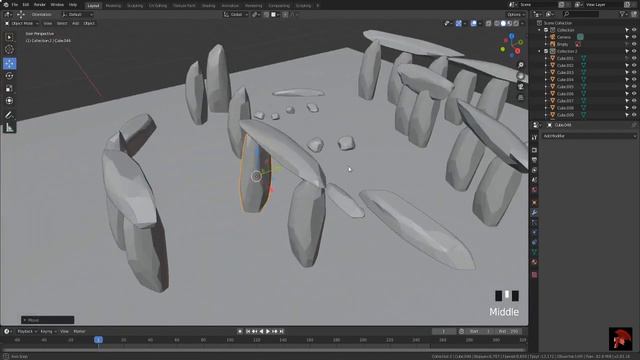Open the timeline editor type icon
The height and width of the screenshot is (360, 640).
point(7,331)
